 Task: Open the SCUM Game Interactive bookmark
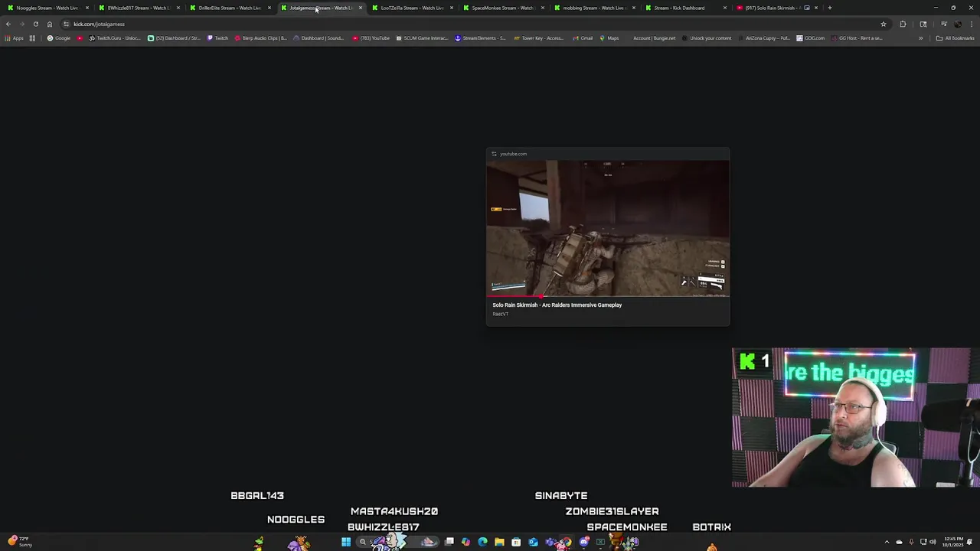tap(422, 38)
